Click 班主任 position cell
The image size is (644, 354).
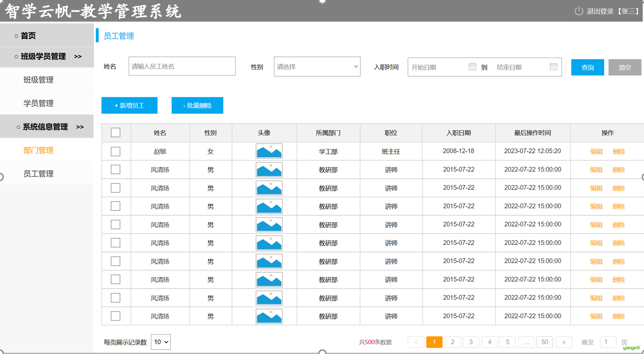[391, 151]
